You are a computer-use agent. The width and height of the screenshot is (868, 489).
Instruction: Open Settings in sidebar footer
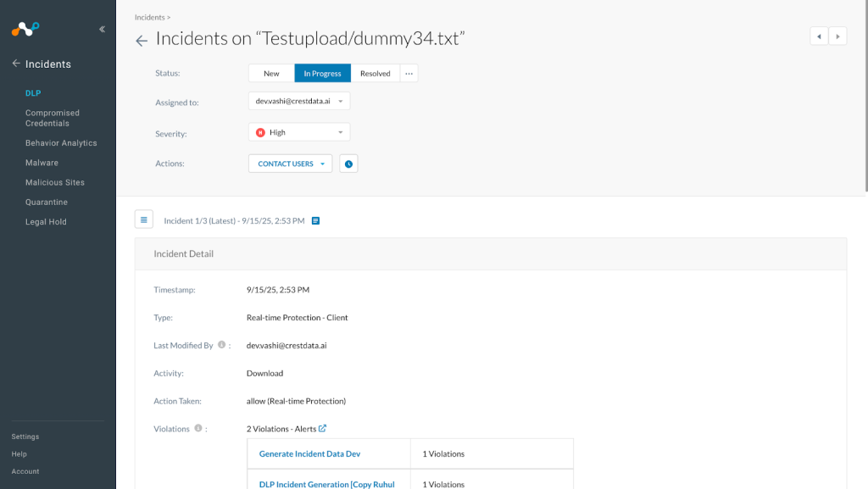[x=25, y=436]
